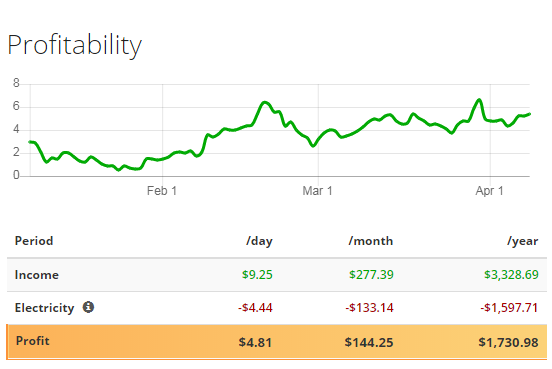Image resolution: width=552 pixels, height=369 pixels.
Task: Click the Profit row label
Action: pyautogui.click(x=33, y=341)
